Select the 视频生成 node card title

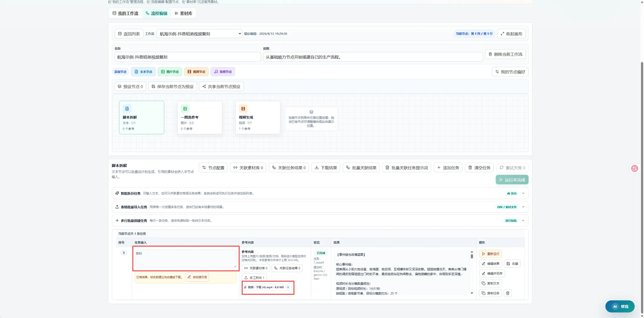pos(246,117)
